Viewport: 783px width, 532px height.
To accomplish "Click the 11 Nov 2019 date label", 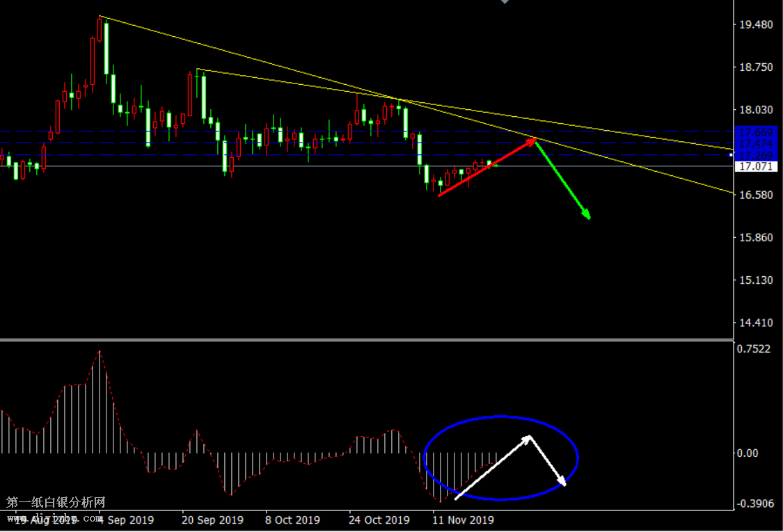I will point(462,520).
